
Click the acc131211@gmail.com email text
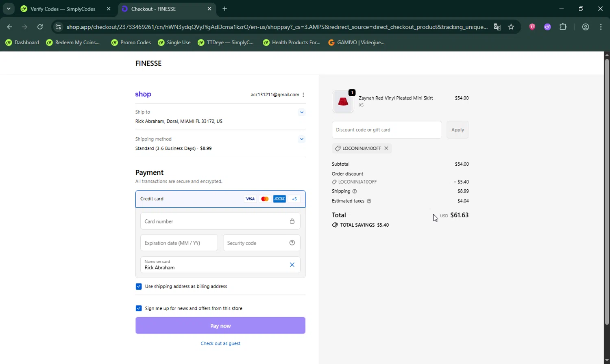[x=275, y=95]
